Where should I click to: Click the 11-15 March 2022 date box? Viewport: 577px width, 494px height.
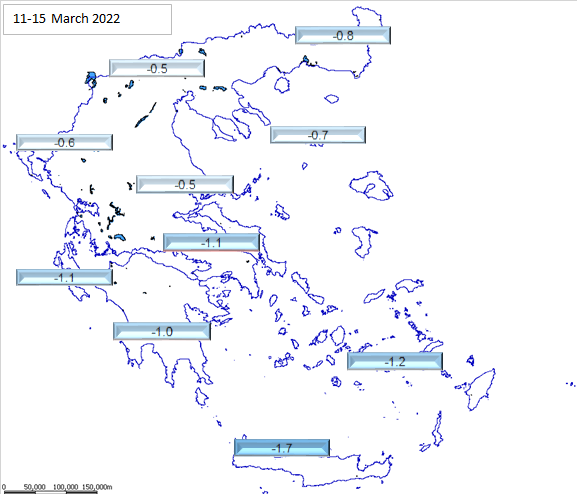88,19
